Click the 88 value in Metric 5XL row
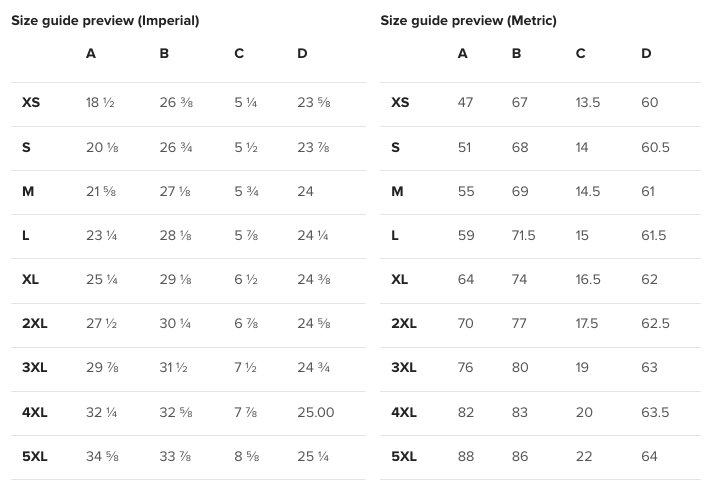 [466, 457]
